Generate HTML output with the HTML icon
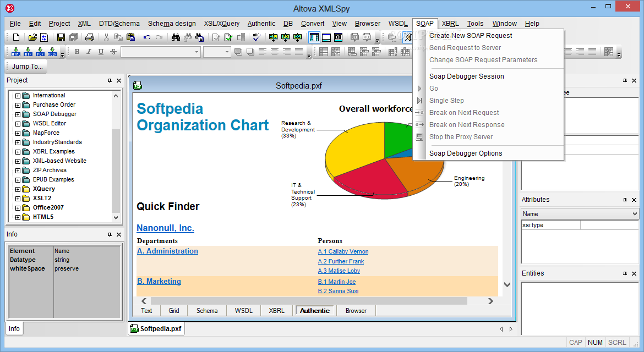The width and height of the screenshot is (644, 352). [x=16, y=51]
